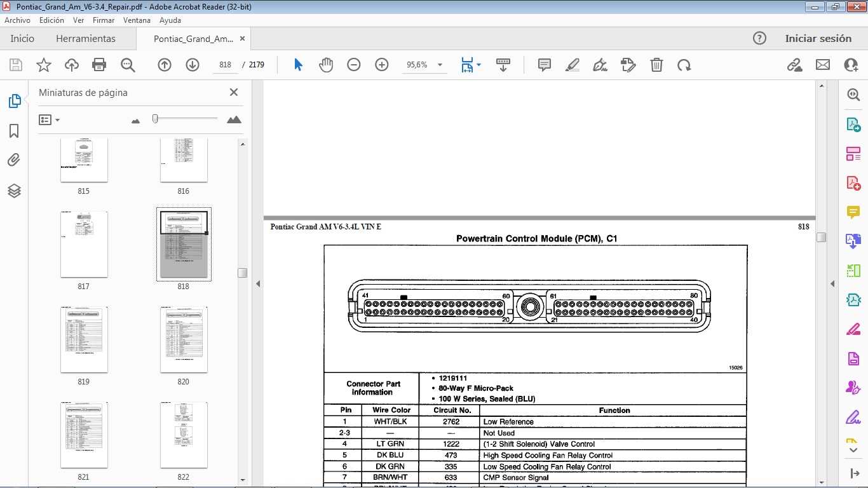This screenshot has width=868, height=488.
Task: Close the Miniaturas de página panel
Action: tap(234, 92)
